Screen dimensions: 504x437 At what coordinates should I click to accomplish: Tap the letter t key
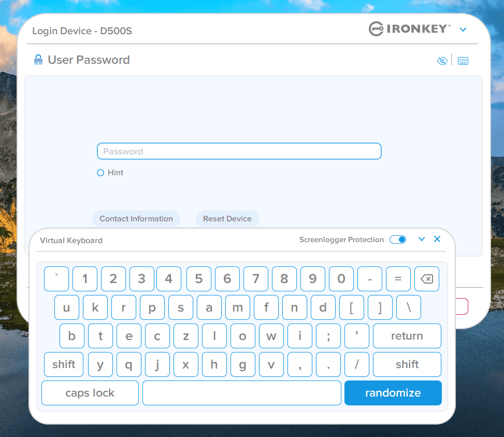point(100,336)
